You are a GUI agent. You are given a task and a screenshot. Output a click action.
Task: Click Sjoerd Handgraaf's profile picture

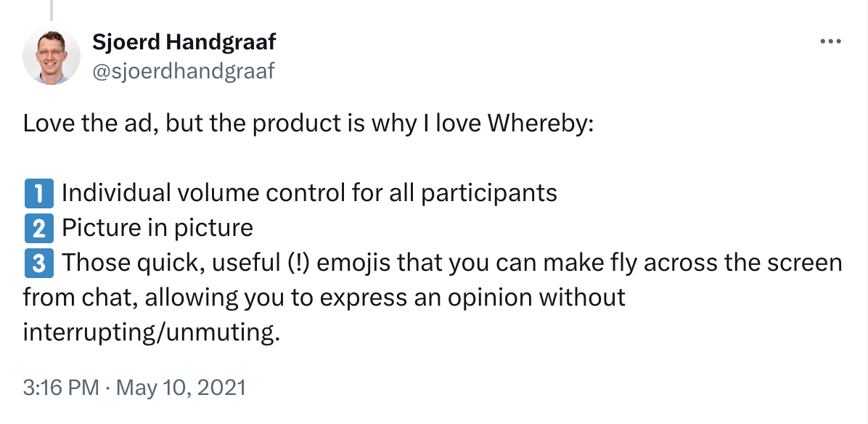click(52, 57)
